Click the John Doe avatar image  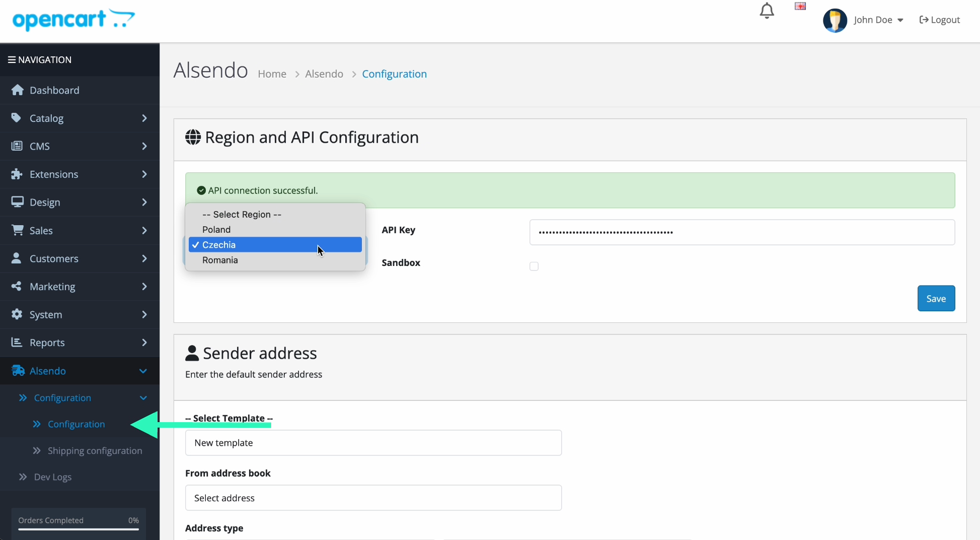point(835,20)
